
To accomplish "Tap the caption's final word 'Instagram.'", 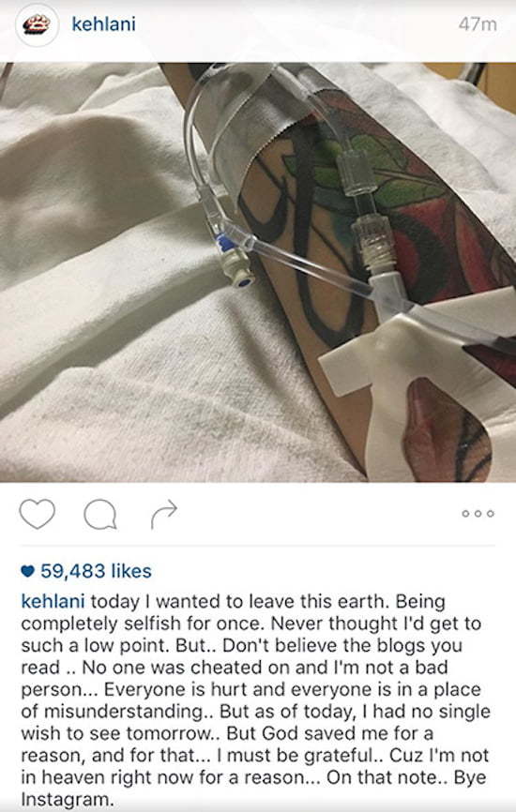I will (x=67, y=799).
